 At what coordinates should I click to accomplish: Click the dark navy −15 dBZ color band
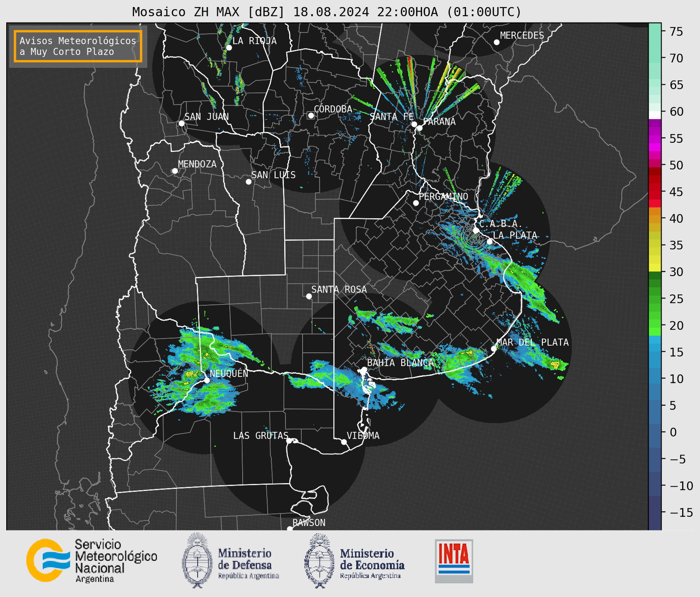coord(655,512)
